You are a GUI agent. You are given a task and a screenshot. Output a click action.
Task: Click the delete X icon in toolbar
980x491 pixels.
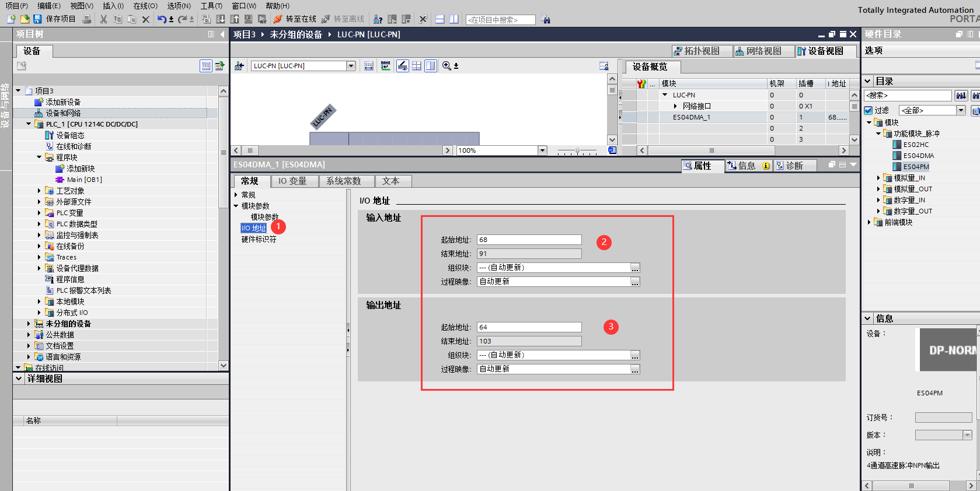(x=146, y=19)
